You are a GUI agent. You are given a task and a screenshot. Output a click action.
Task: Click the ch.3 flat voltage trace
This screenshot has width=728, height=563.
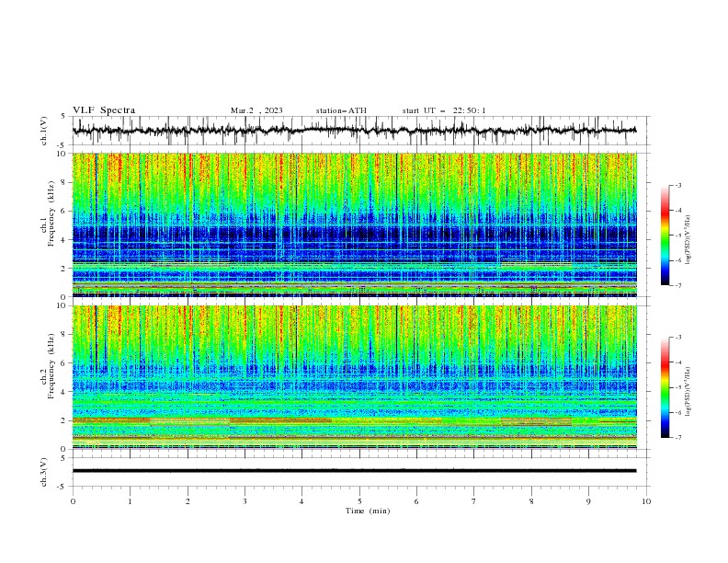tap(354, 471)
